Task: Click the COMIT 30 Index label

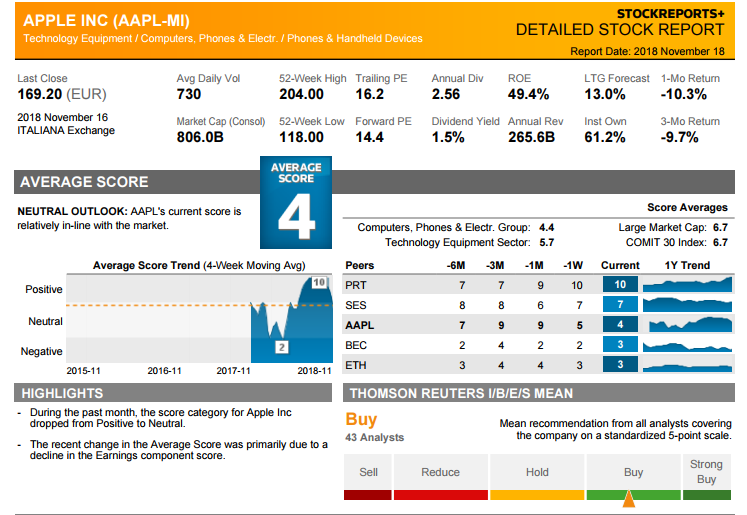Action: (666, 242)
